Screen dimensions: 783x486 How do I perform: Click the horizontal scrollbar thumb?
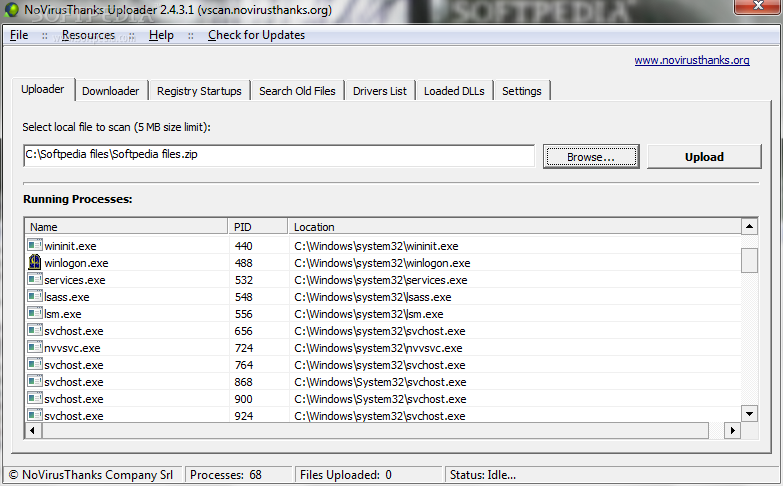375,430
